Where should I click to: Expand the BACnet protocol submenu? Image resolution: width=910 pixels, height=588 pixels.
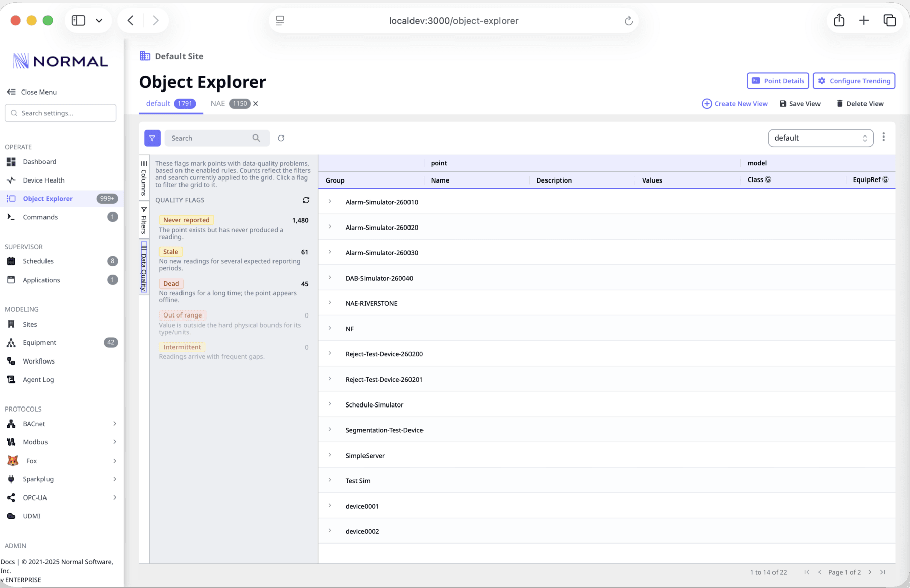pos(115,424)
